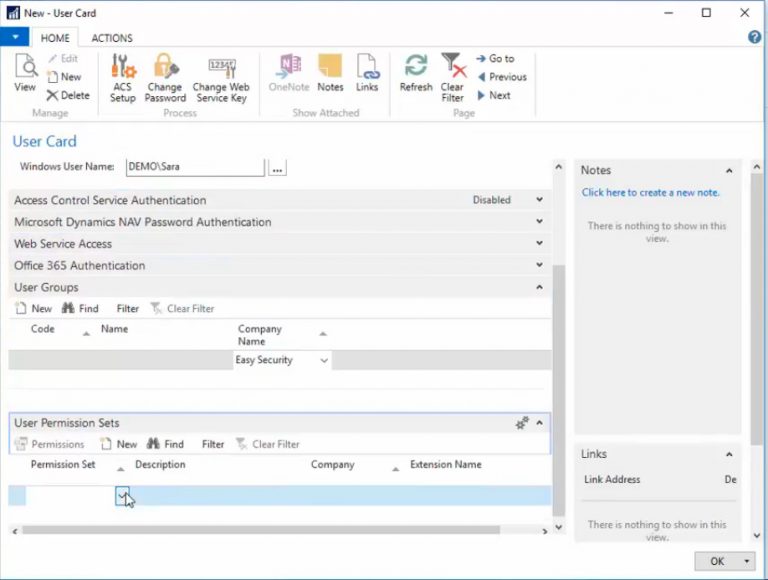The width and height of the screenshot is (768, 580).
Task: Switch to the ACTIONS tab
Action: [112, 38]
